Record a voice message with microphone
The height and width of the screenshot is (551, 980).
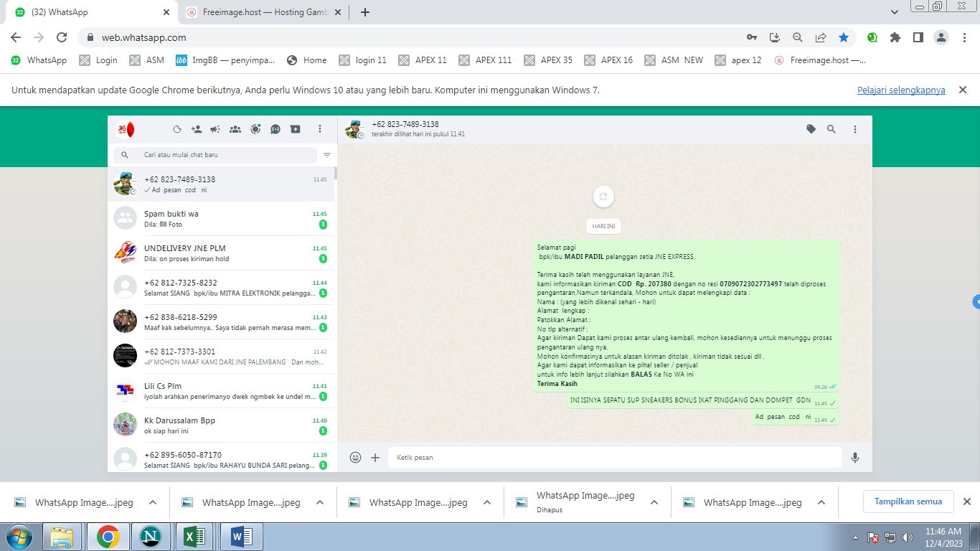click(x=855, y=457)
